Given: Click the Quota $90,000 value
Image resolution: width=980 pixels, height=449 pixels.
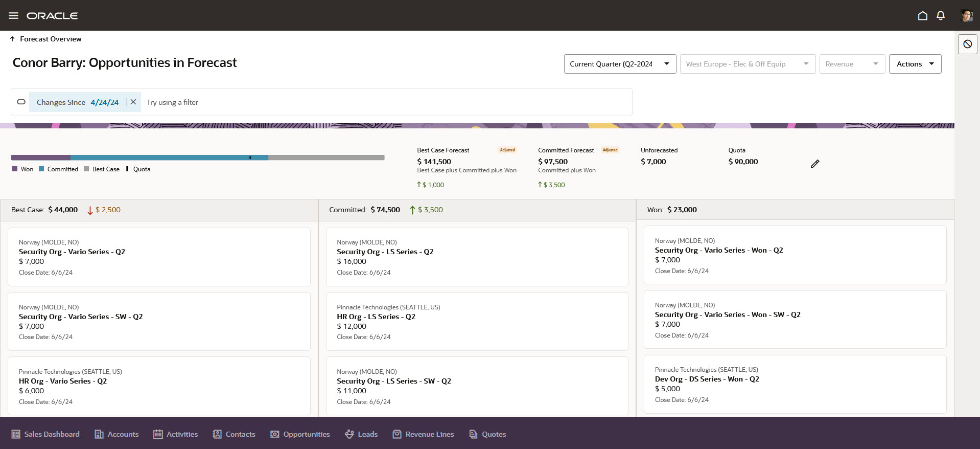Looking at the screenshot, I should coord(743,162).
